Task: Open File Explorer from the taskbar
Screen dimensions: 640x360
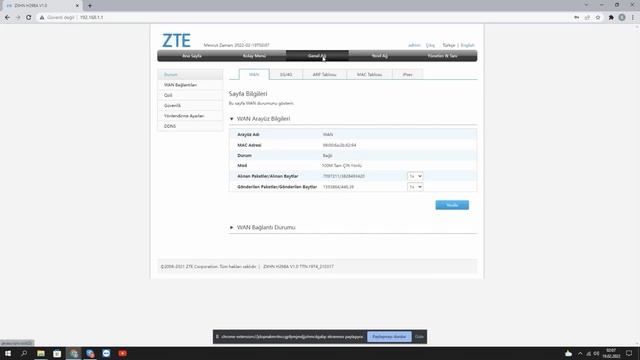Action: point(41,353)
